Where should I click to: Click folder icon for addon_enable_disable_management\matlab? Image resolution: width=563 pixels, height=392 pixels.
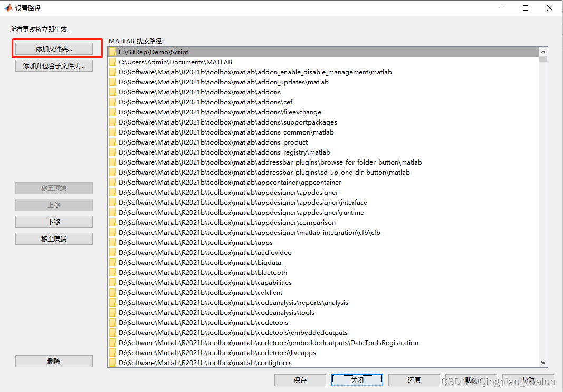coord(113,72)
